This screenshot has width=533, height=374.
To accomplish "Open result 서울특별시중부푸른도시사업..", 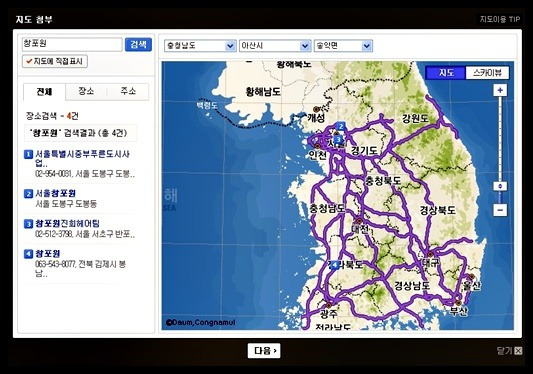I will [x=83, y=158].
